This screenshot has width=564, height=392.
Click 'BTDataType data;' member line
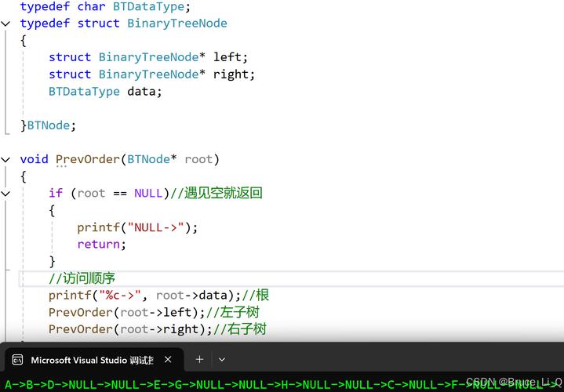[x=105, y=92]
